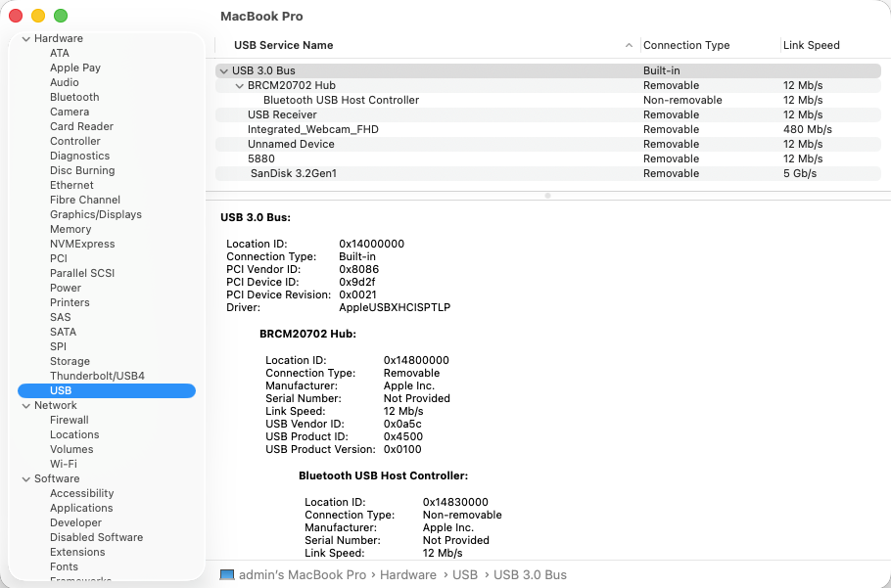View Memory information
The height and width of the screenshot is (588, 891).
[x=70, y=229]
